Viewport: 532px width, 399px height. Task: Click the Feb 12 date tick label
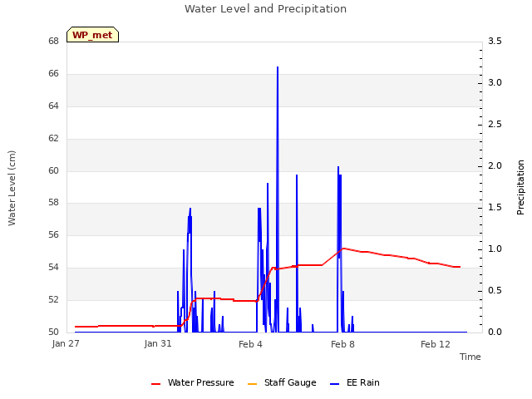pyautogui.click(x=436, y=344)
